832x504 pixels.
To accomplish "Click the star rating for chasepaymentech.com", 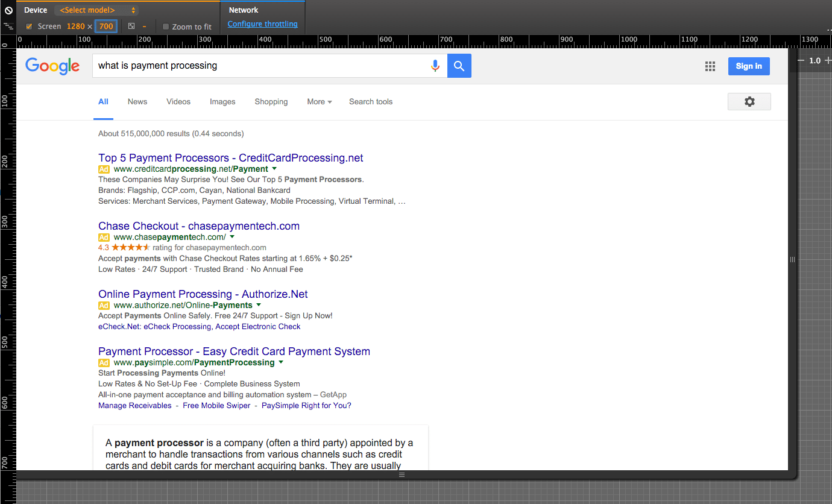I will coord(131,247).
